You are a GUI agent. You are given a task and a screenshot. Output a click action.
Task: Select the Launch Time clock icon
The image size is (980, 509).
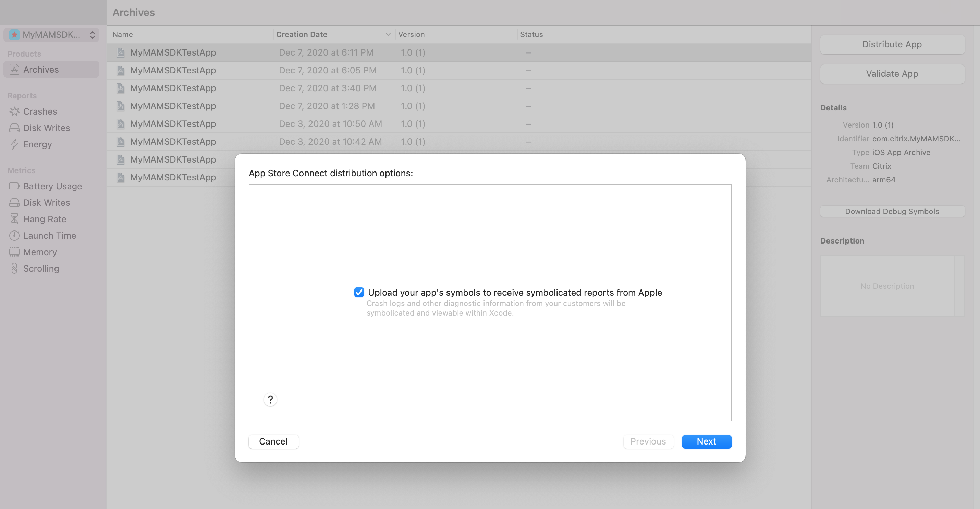pos(14,236)
